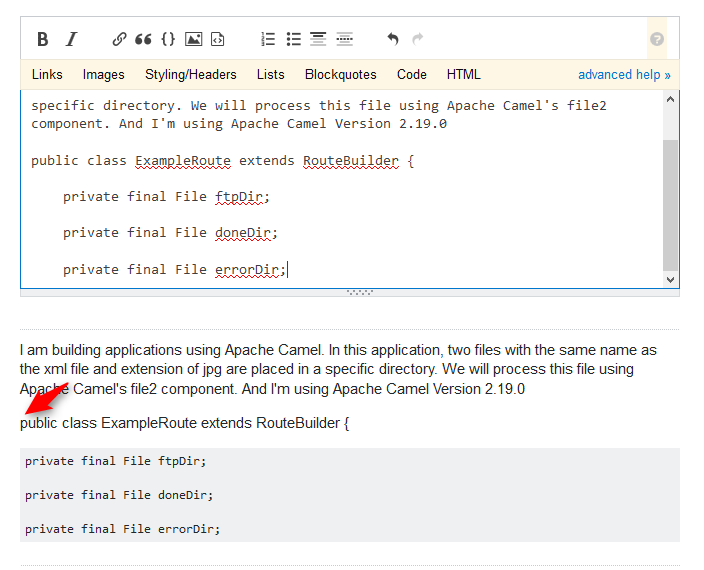Open the question mark help icon
The image size is (704, 570).
point(657,39)
